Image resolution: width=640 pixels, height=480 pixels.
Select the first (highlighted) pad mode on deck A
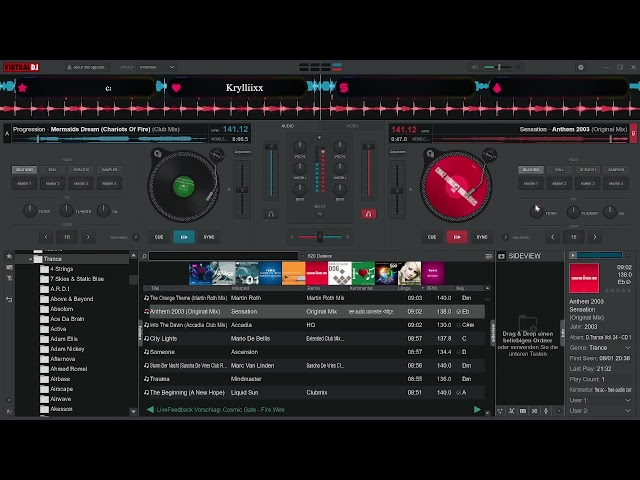(x=24, y=169)
